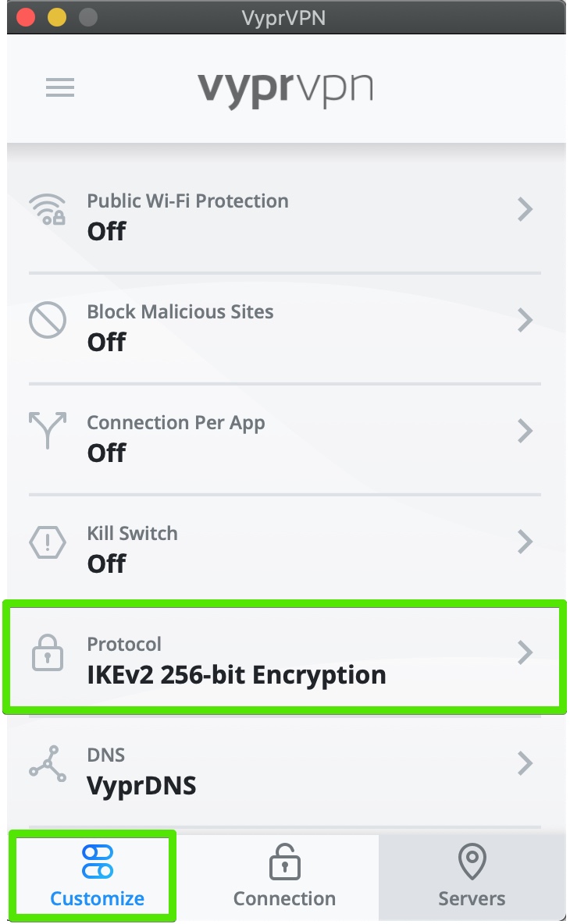Open DNS settings chevron
Screen dimensions: 570x924
pos(525,762)
